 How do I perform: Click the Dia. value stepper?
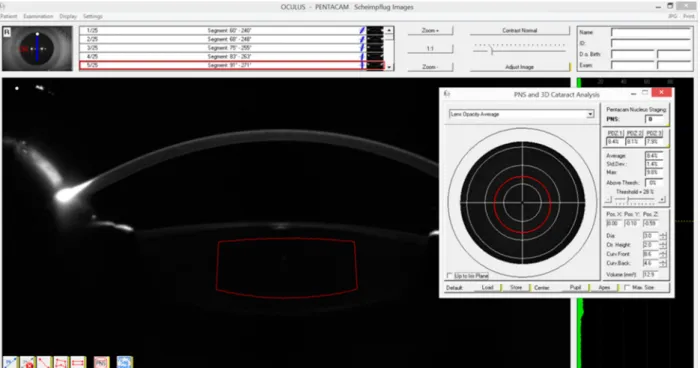(663, 236)
